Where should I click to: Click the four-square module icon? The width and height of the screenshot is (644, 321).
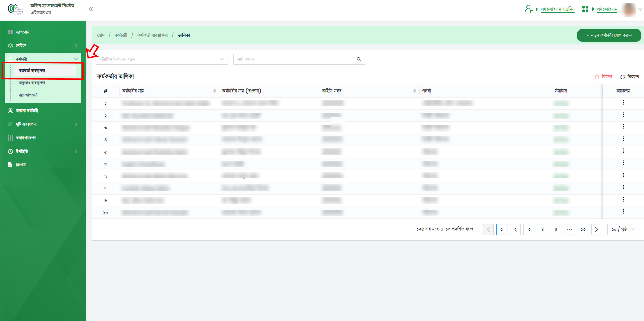(585, 9)
